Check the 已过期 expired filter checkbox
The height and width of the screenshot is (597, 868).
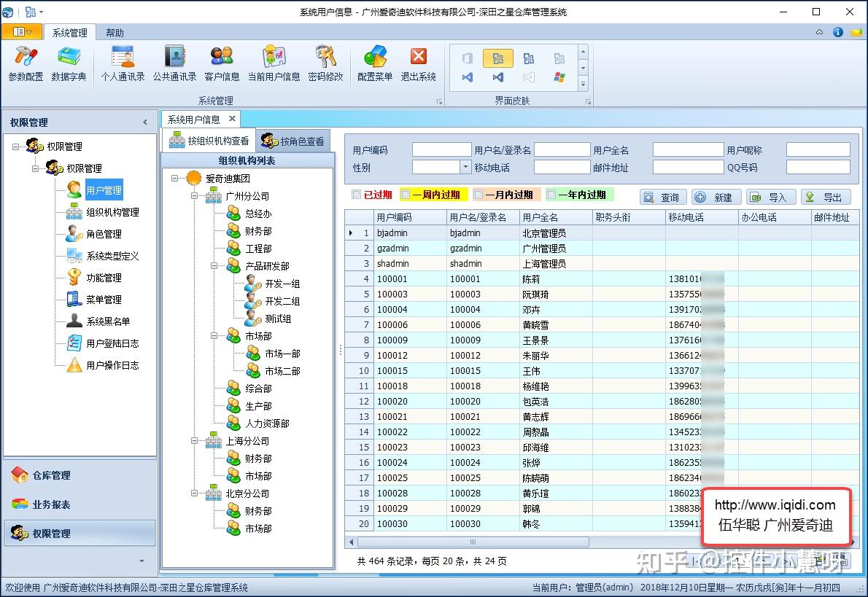coord(355,196)
